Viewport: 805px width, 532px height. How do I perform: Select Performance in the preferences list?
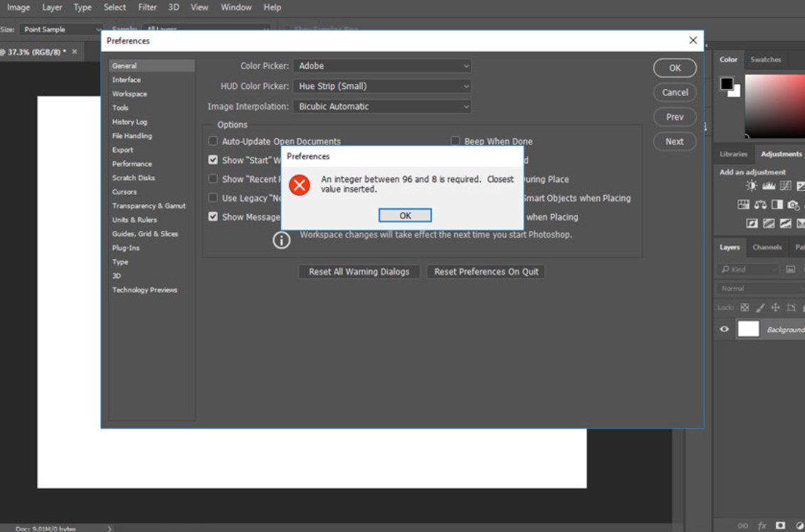132,164
